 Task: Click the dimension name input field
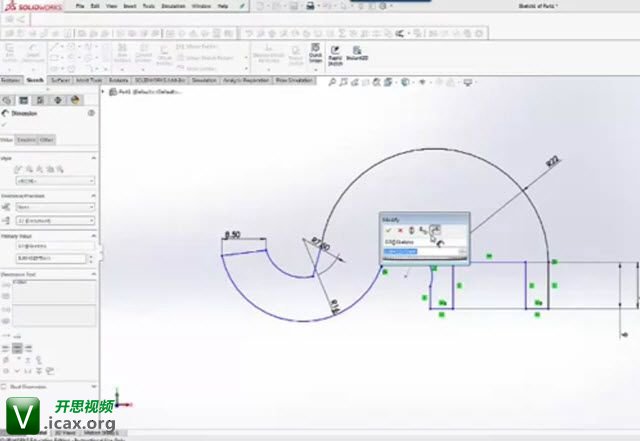coord(55,246)
